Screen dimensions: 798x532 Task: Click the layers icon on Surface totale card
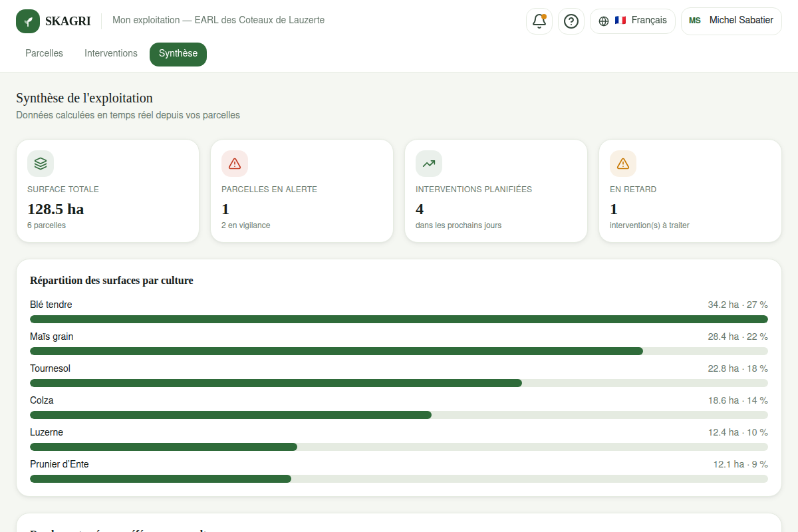41,164
